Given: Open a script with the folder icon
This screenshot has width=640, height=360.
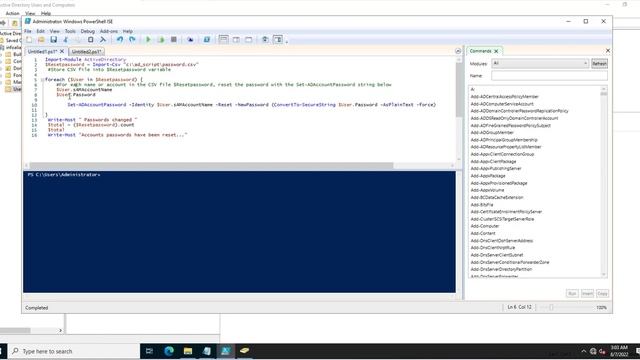Looking at the screenshot, I should 41,40.
